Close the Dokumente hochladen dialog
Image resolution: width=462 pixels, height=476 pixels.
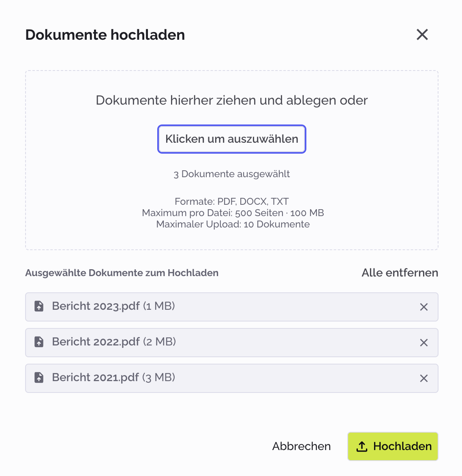pyautogui.click(x=422, y=35)
